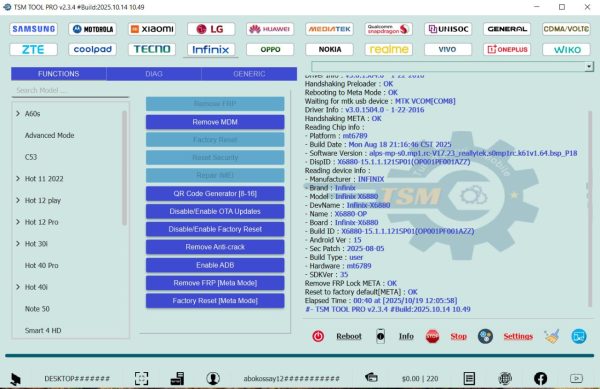Click the blue screenshot icon
Viewport: 600px width, 389px height.
point(579,336)
